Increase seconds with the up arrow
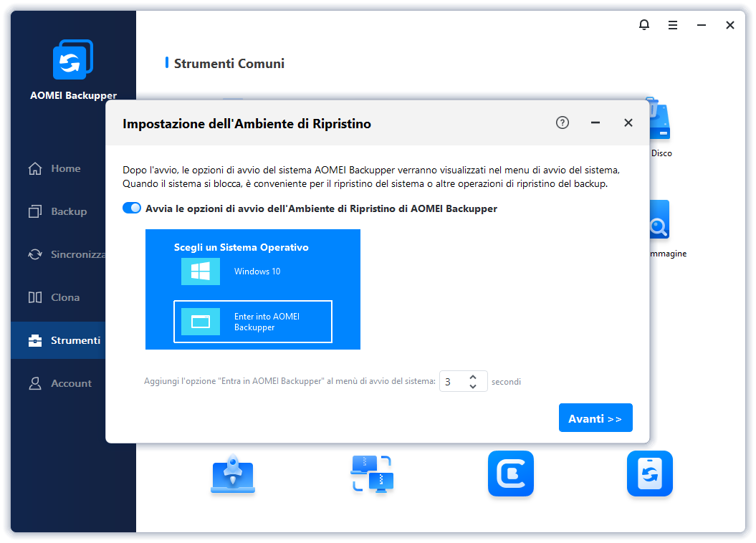756x543 pixels. coord(473,377)
